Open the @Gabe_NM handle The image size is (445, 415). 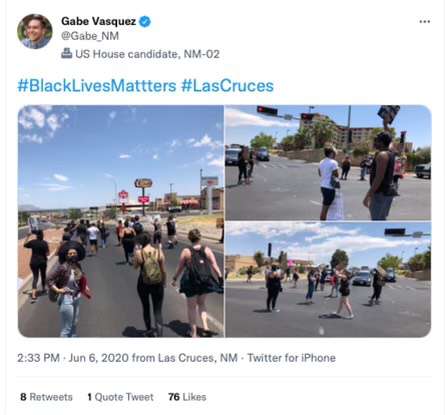(x=90, y=36)
